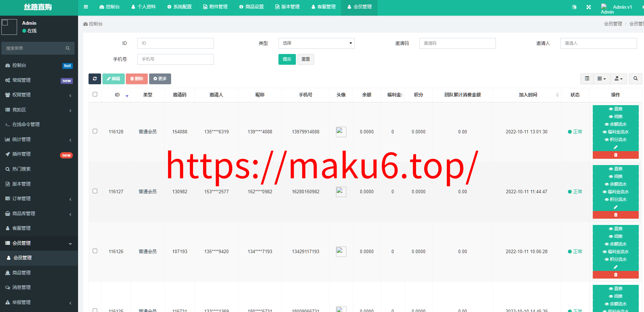Screen dimensions: 644x312
Task: Expand the 举报管理 sidebar menu
Action: pyautogui.click(x=39, y=302)
